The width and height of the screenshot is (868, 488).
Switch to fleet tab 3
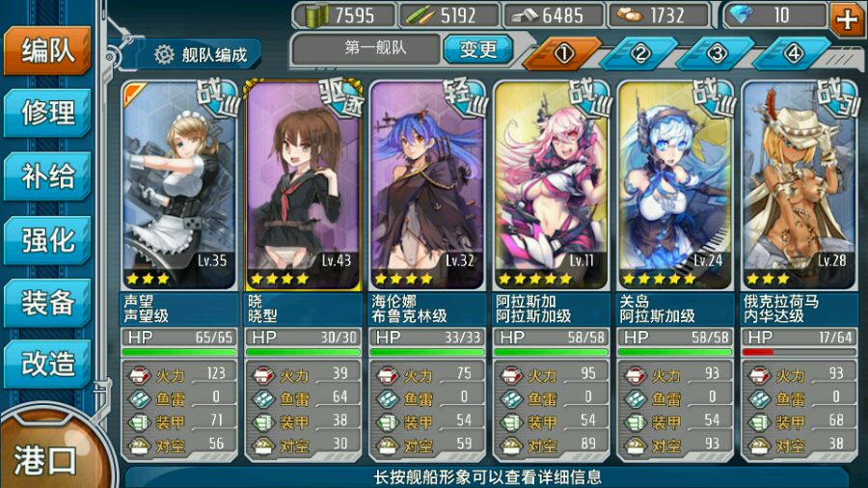click(717, 54)
